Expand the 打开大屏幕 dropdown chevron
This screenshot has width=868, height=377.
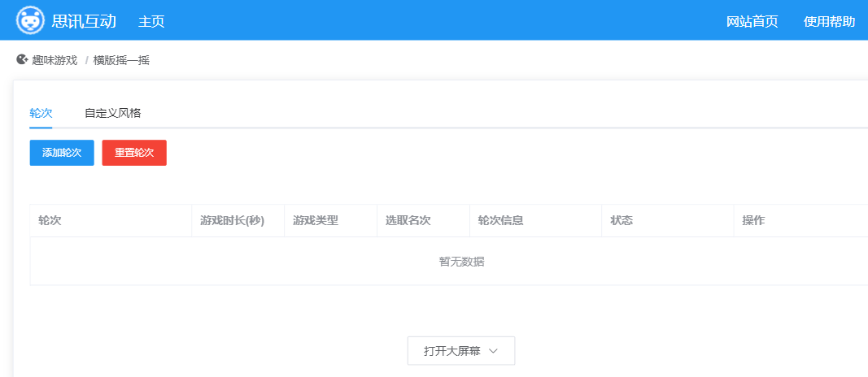click(x=494, y=351)
